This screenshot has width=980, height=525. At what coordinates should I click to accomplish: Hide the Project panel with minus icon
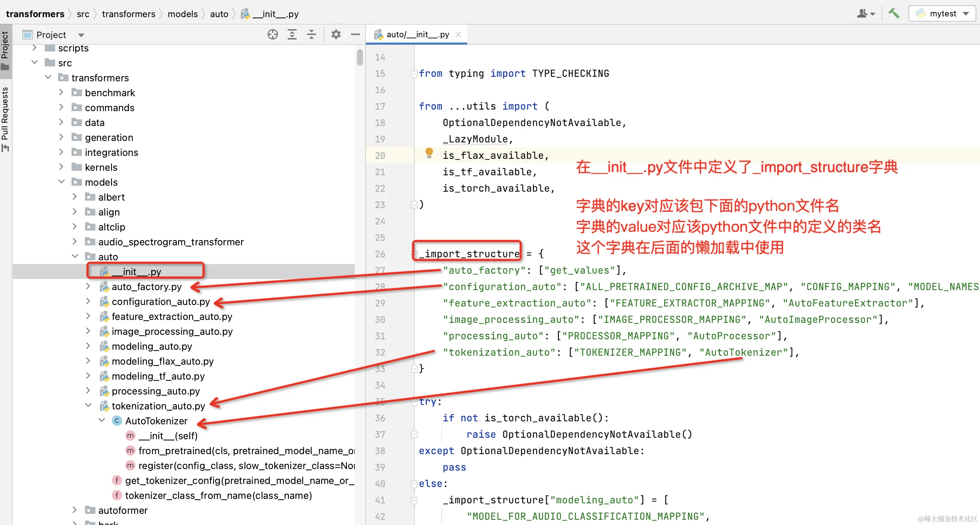(x=355, y=35)
